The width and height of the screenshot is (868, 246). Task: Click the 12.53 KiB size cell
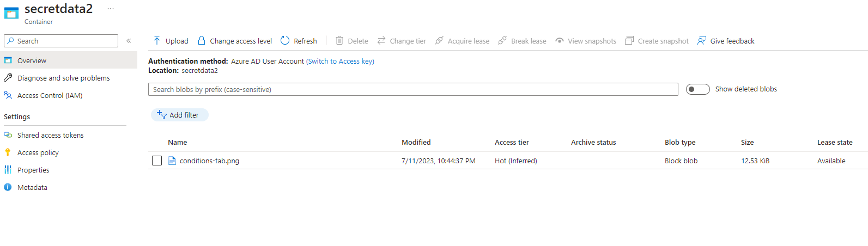coord(755,161)
